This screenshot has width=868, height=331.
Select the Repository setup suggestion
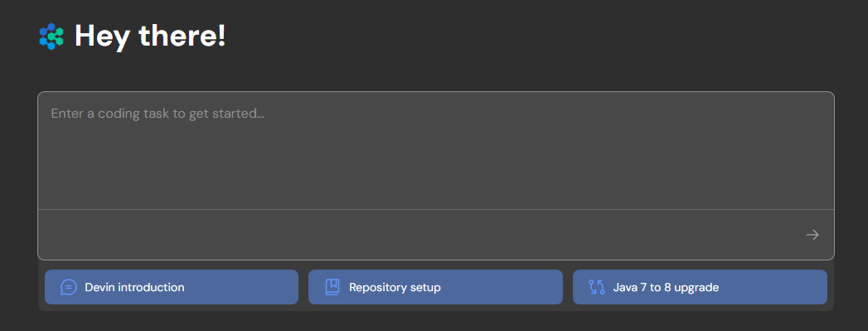(436, 287)
